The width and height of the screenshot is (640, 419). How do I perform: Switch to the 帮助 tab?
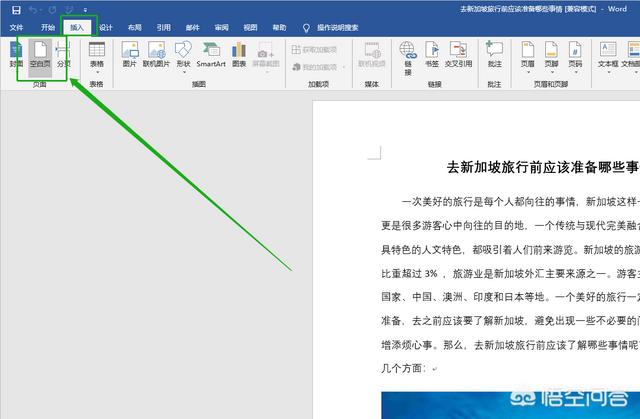(x=279, y=27)
